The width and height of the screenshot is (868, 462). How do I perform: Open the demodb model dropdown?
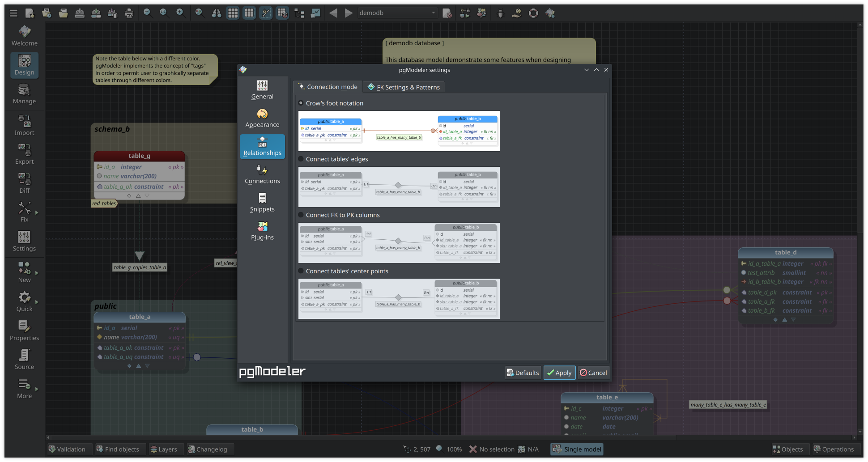point(397,13)
